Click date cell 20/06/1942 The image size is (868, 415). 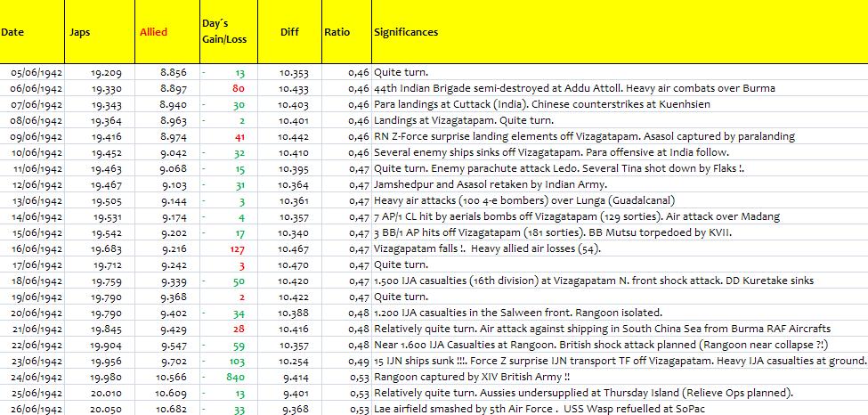click(32, 313)
